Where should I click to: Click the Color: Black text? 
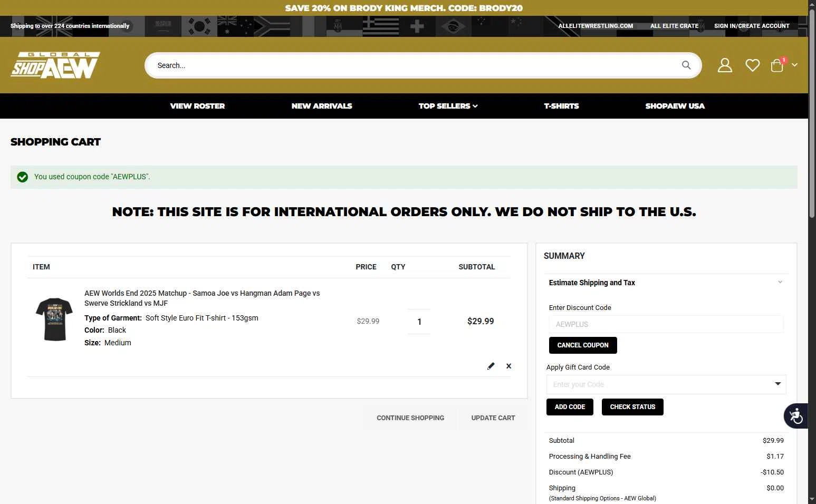pos(105,330)
